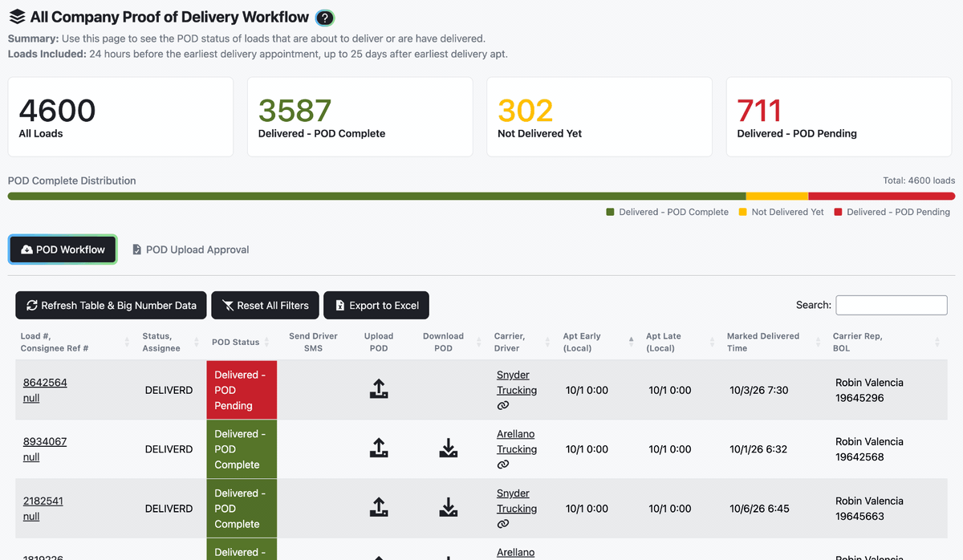
Task: Sort by Apt Early (Local) column
Action: pyautogui.click(x=599, y=342)
